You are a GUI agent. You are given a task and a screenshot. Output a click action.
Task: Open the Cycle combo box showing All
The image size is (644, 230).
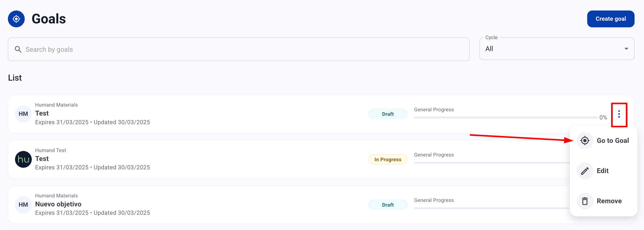tap(552, 49)
